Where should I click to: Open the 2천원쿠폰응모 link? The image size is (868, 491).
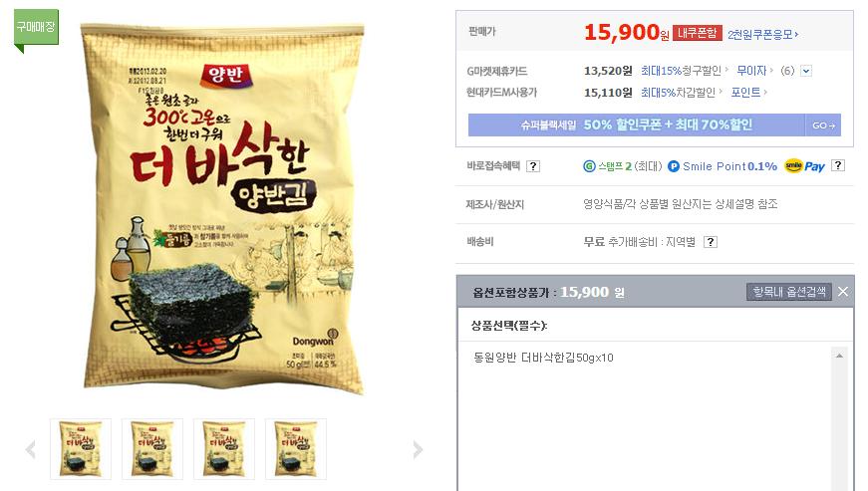click(762, 34)
